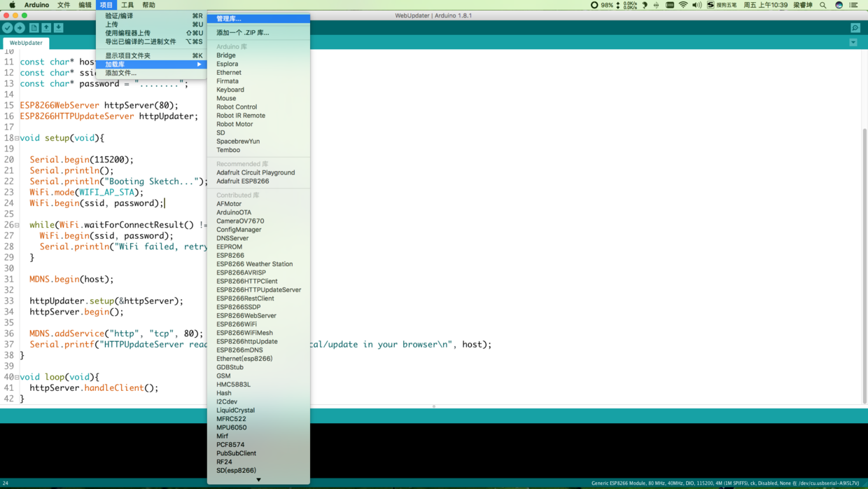Screen dimensions: 868x489
Task: Open the Apple menu
Action: point(12,5)
